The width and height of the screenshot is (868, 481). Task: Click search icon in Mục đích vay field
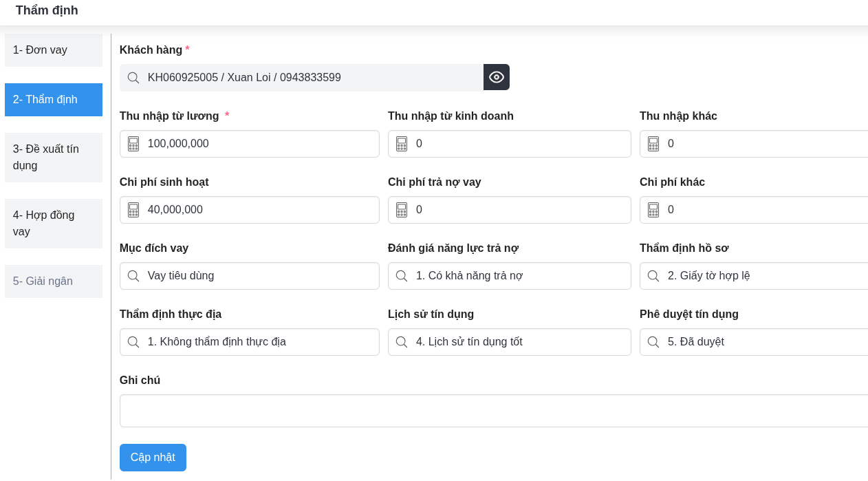(133, 276)
